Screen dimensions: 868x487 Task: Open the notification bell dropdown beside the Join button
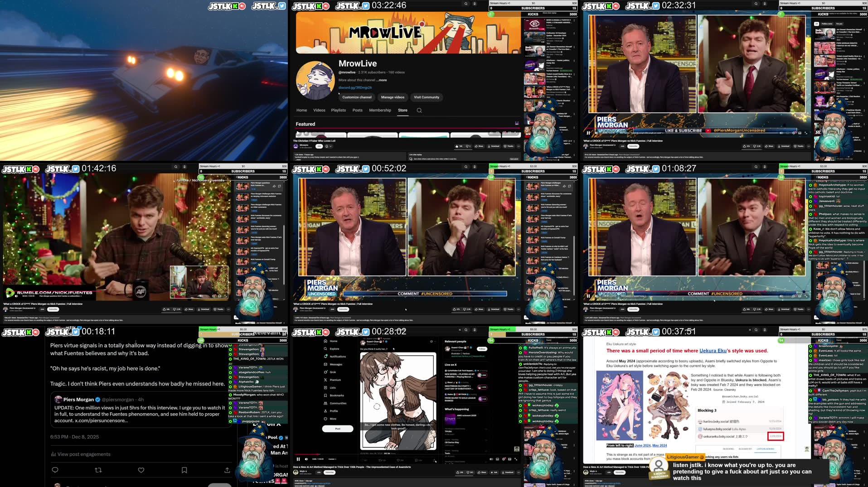click(328, 146)
